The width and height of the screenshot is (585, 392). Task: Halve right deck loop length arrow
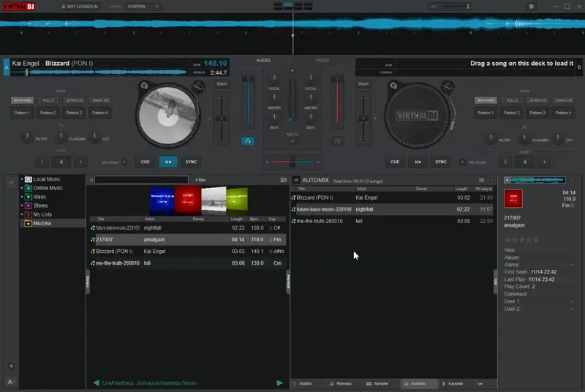(x=505, y=162)
